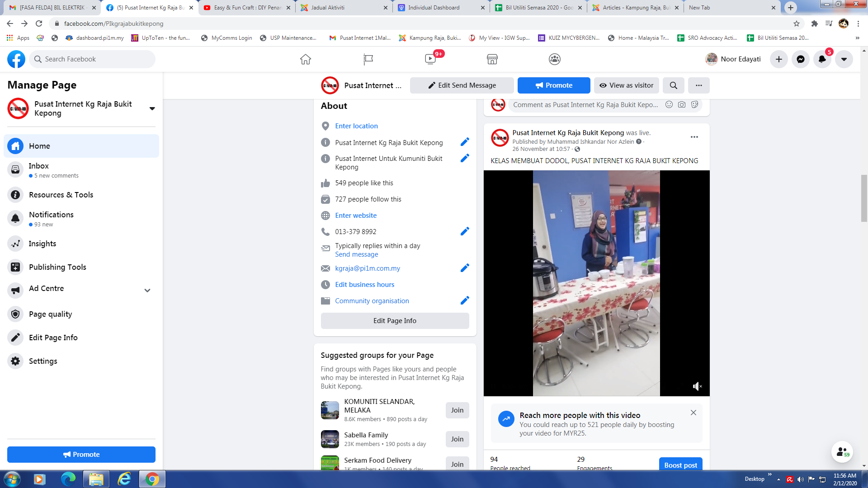Open notifications bell with 5 badge
Image resolution: width=868 pixels, height=488 pixels.
coord(822,59)
